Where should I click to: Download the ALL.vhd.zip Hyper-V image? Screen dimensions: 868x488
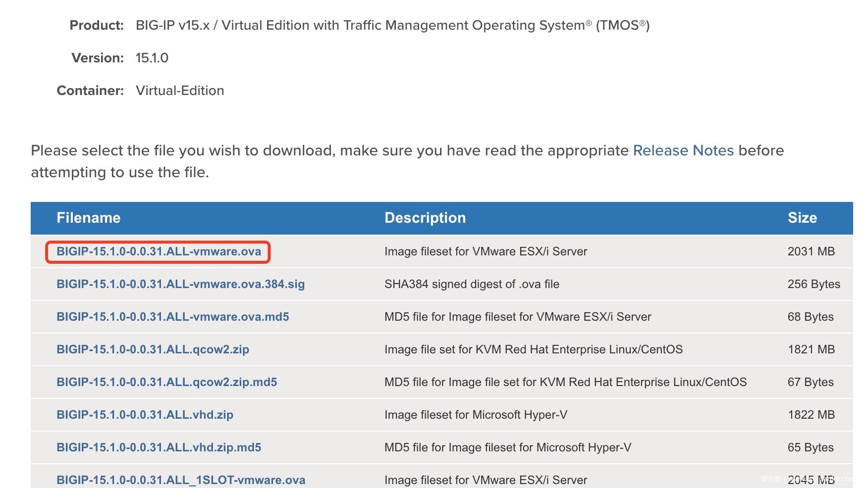point(145,415)
